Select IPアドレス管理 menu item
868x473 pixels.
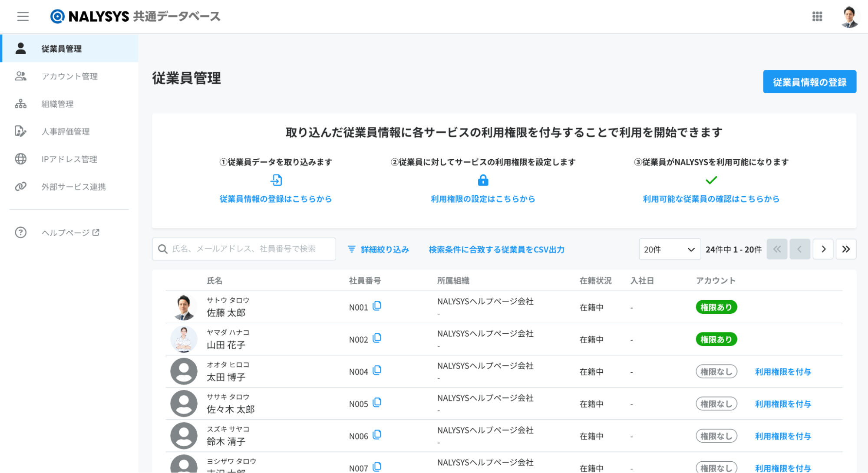pos(69,159)
